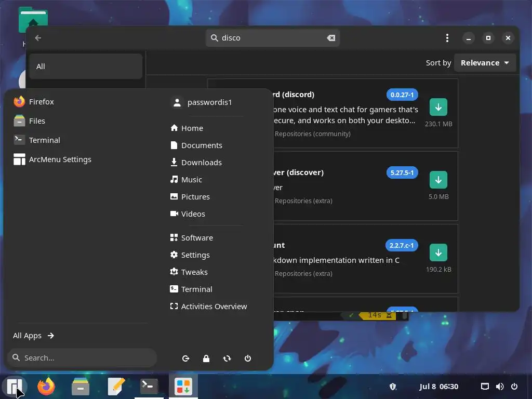
Task: Open Firefox from the taskbar
Action: (46, 387)
